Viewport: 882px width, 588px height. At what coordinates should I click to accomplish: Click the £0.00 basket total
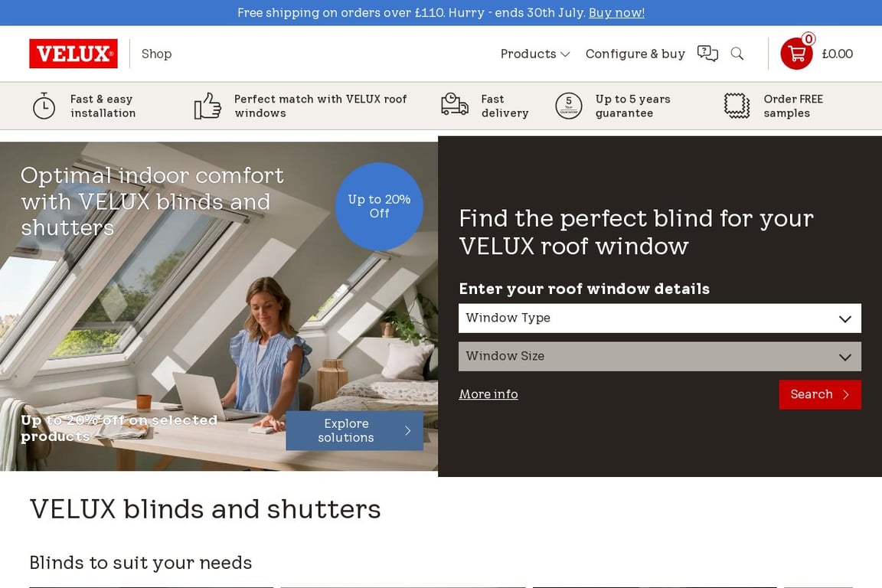(x=837, y=54)
